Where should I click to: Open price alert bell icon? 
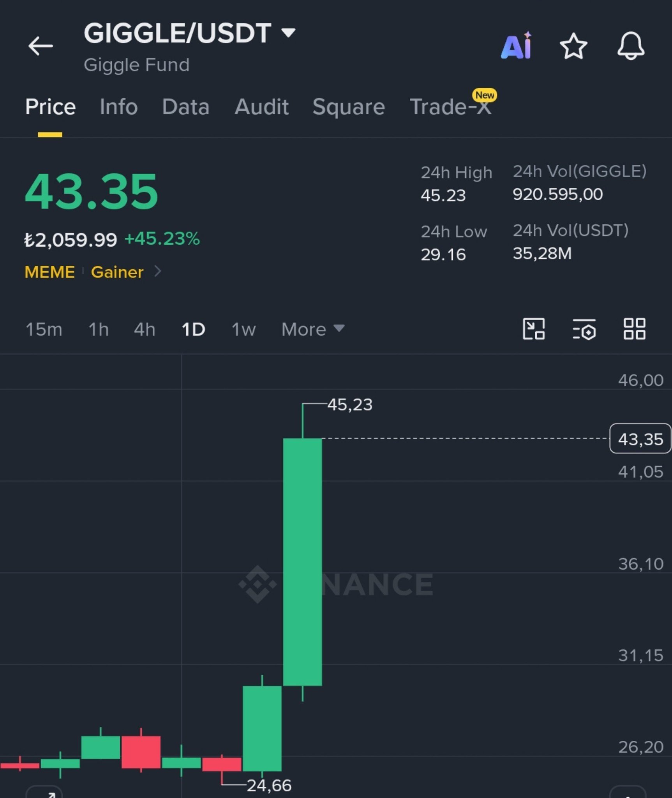tap(631, 46)
